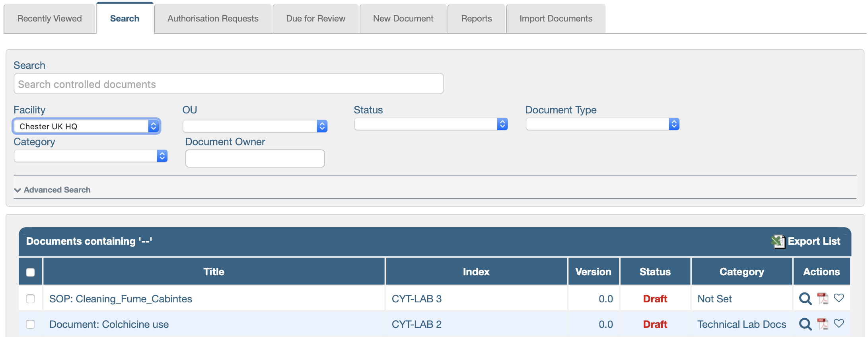
Task: Open the Status dropdown filter
Action: pos(430,124)
